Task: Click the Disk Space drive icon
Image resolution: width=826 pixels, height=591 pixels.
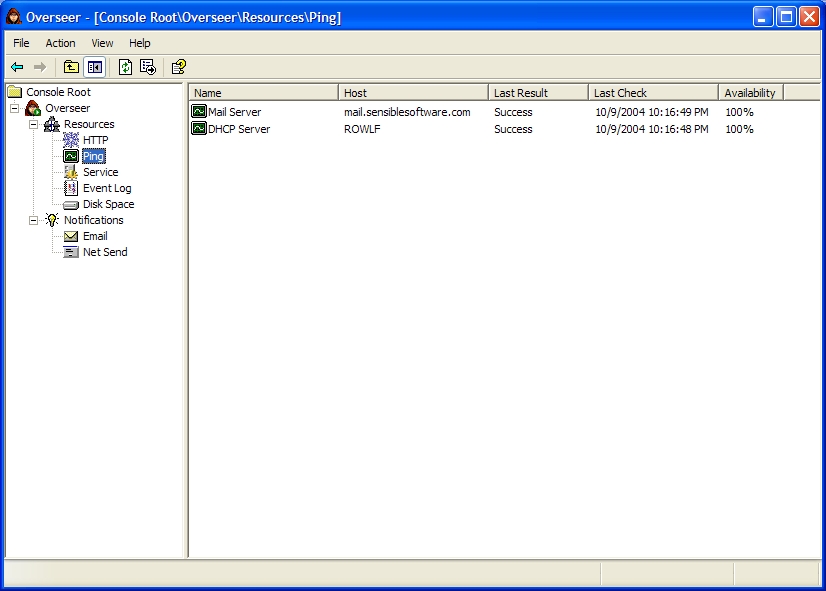Action: pyautogui.click(x=71, y=204)
